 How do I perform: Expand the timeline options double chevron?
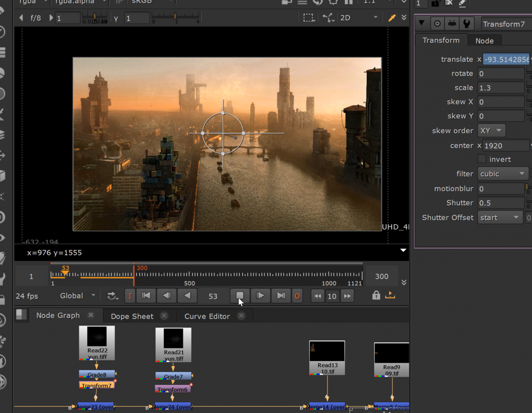(x=404, y=282)
